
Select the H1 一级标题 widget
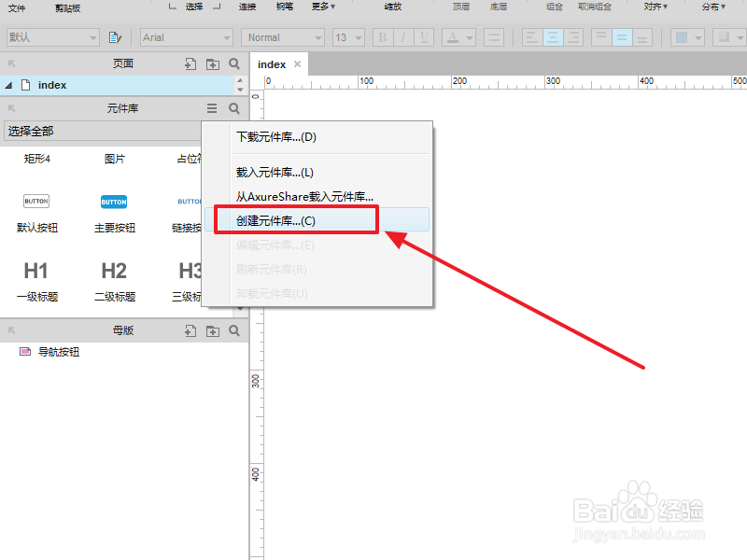[36, 280]
